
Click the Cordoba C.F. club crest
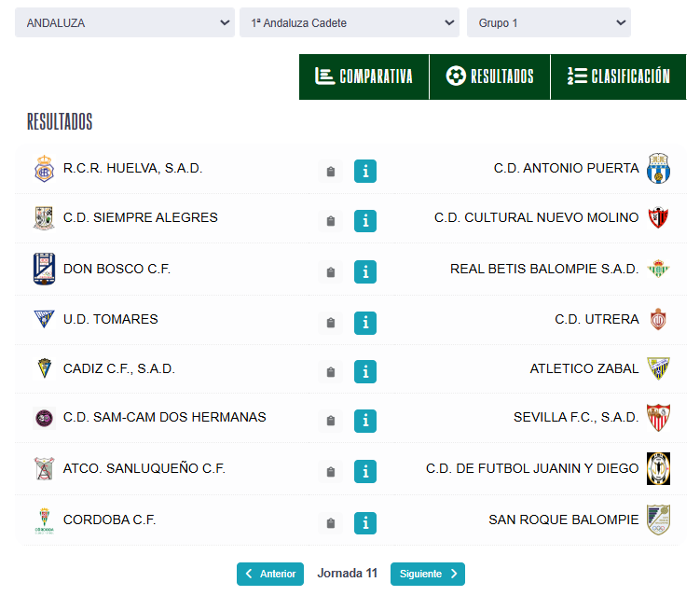(x=44, y=520)
